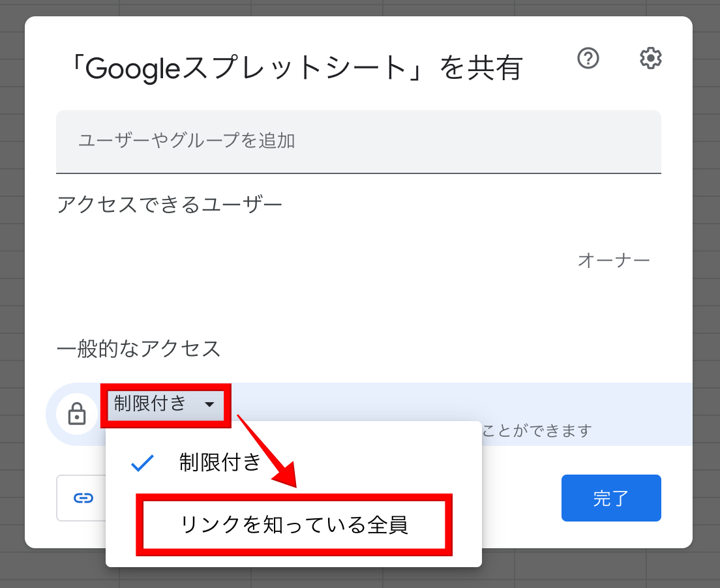720x588 pixels.
Task: Click the dimmed spreadsheet background outside dialog
Action: pyautogui.click(x=706, y=294)
